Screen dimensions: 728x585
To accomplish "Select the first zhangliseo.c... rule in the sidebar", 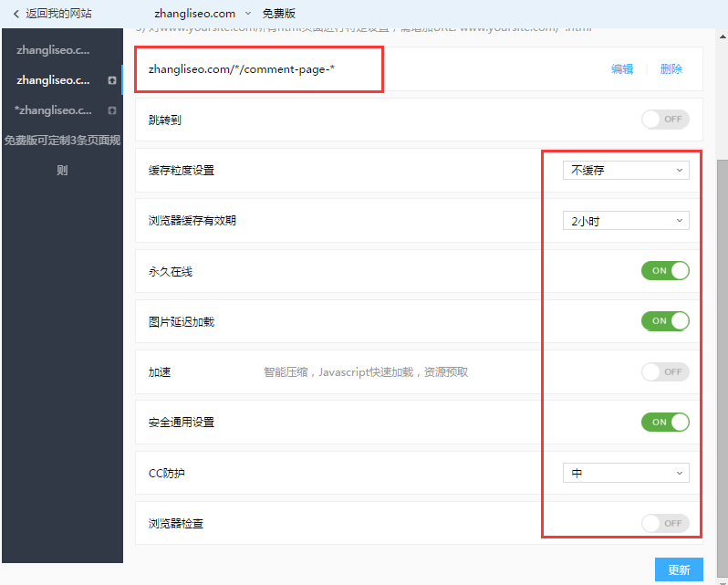I will (53, 50).
